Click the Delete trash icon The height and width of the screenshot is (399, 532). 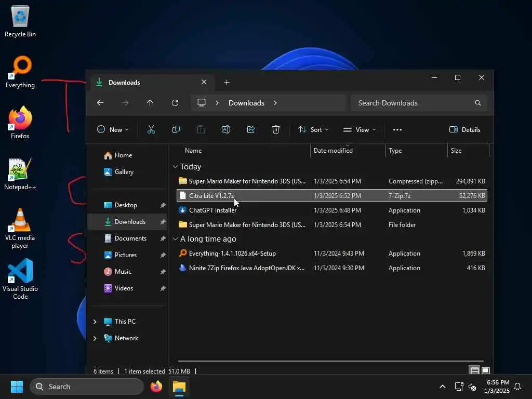[x=276, y=129]
